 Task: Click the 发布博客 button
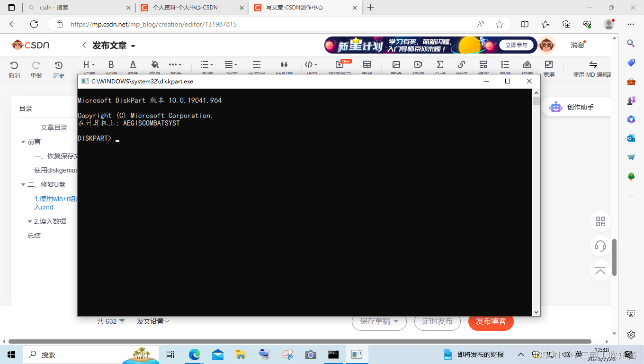tap(491, 321)
